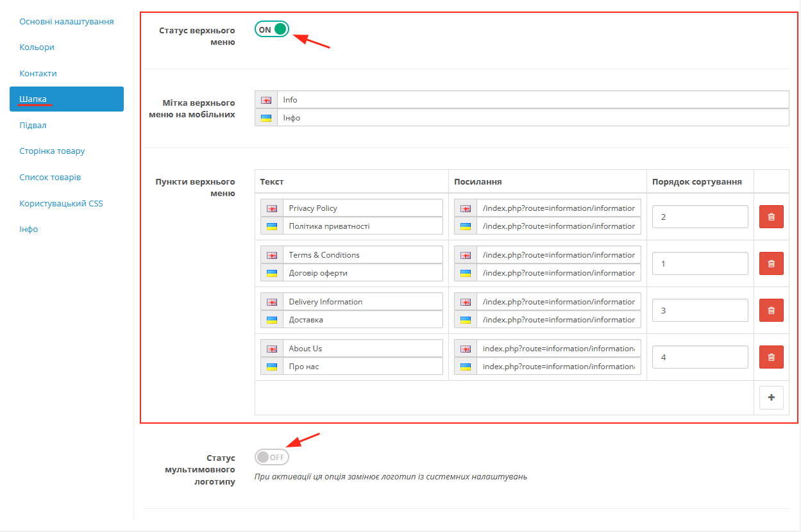Click Ukrainian flag next to Про нас

tap(272, 367)
